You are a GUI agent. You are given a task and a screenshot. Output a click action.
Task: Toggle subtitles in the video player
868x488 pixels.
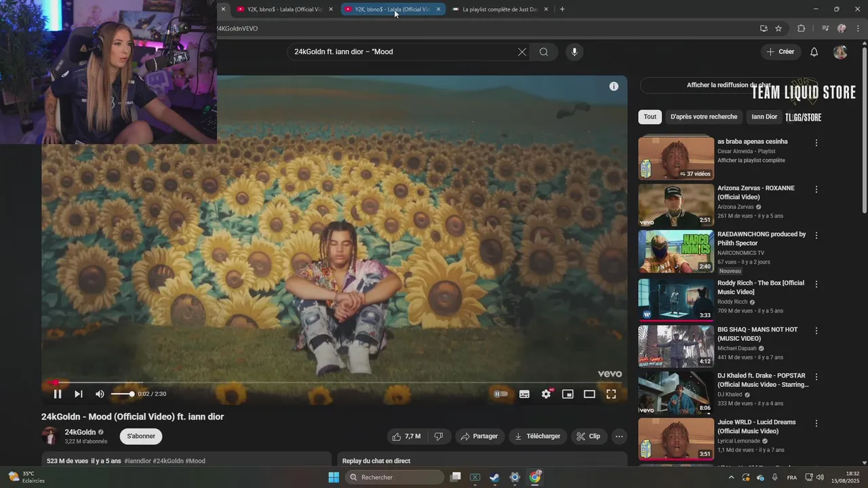click(x=524, y=394)
